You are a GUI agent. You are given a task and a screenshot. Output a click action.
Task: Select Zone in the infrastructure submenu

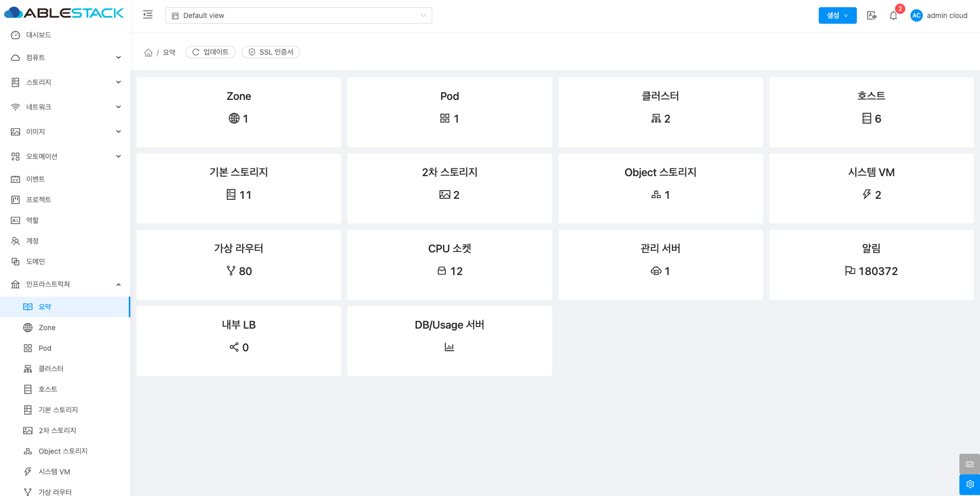click(x=47, y=328)
